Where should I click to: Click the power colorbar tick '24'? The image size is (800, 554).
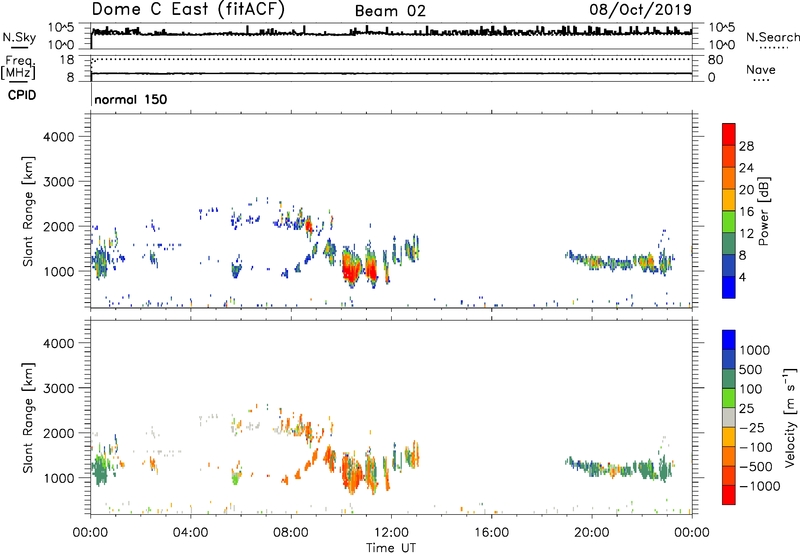746,168
